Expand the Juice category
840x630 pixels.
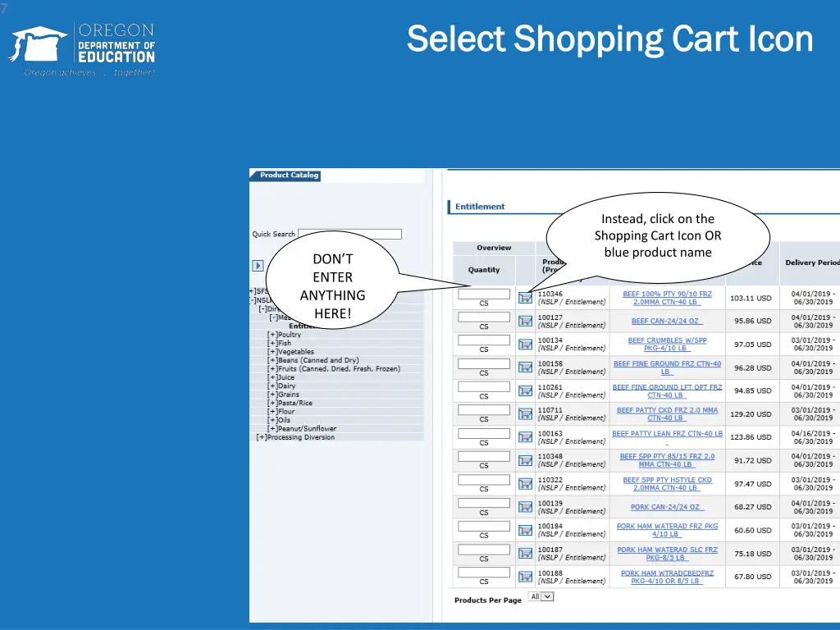272,377
